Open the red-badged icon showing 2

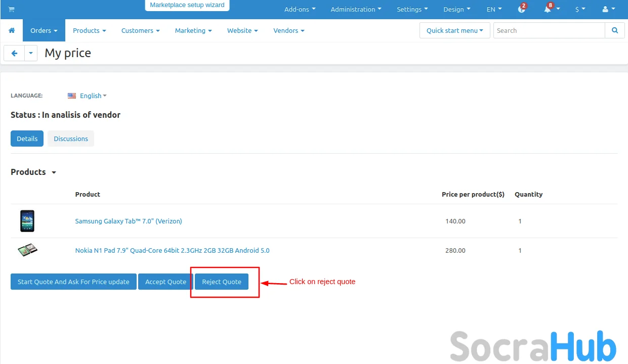pos(522,9)
